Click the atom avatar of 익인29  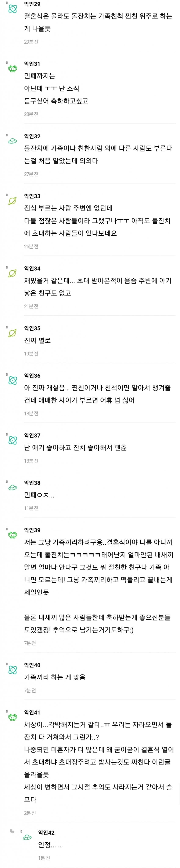12,9
